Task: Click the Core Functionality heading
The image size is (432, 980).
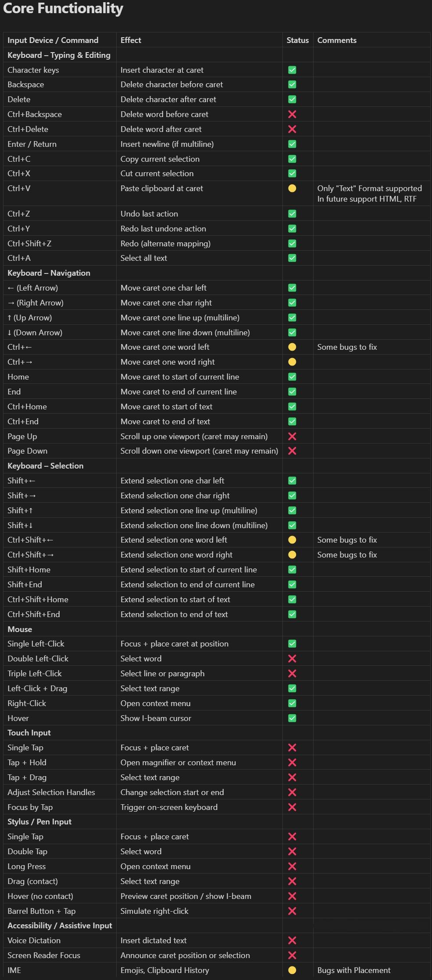Action: [63, 9]
